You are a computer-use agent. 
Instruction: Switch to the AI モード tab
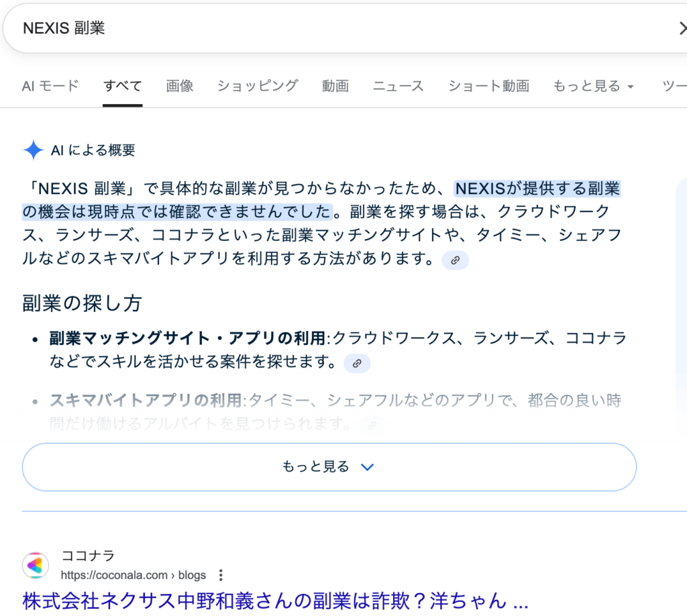pos(50,86)
